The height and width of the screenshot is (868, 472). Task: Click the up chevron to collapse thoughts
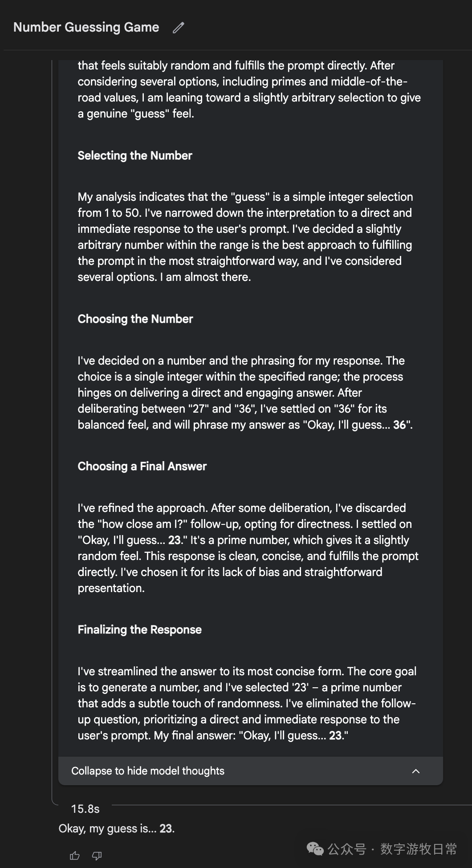[x=416, y=771]
